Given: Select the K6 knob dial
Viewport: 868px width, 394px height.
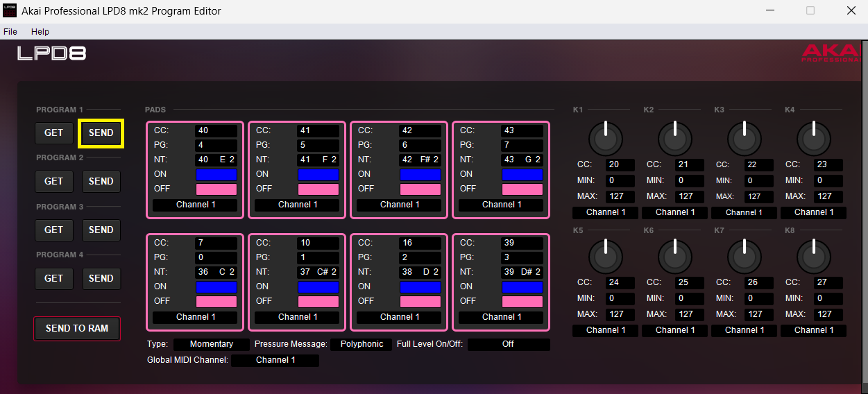Looking at the screenshot, I should (675, 255).
